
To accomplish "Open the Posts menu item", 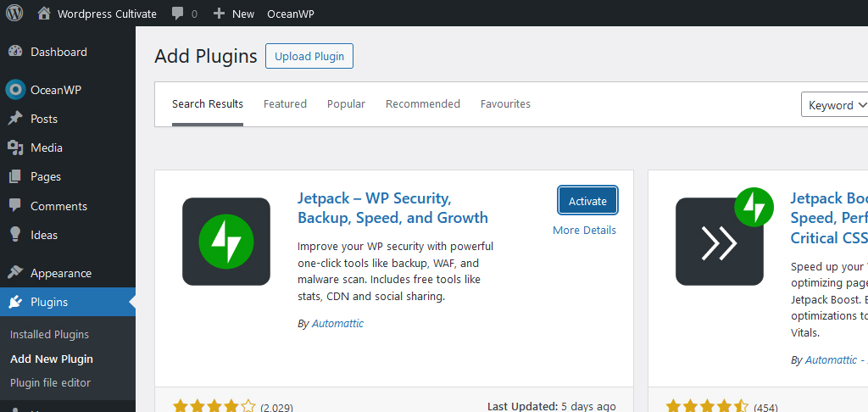I will 44,119.
